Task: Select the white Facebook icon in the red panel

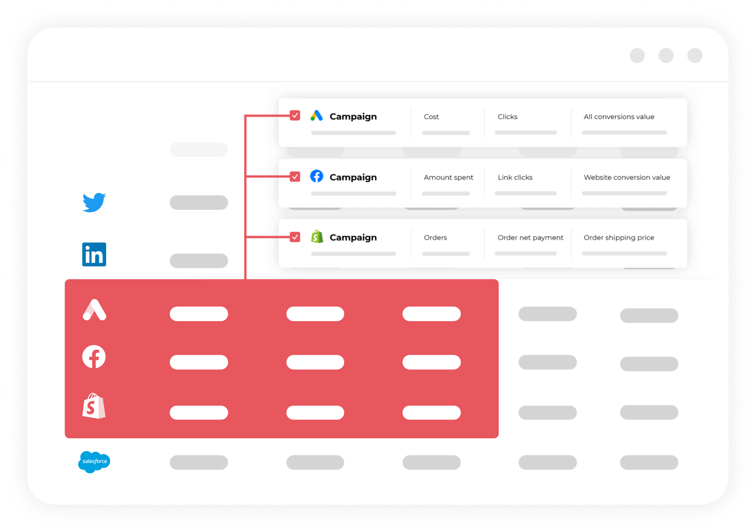Action: click(x=94, y=357)
